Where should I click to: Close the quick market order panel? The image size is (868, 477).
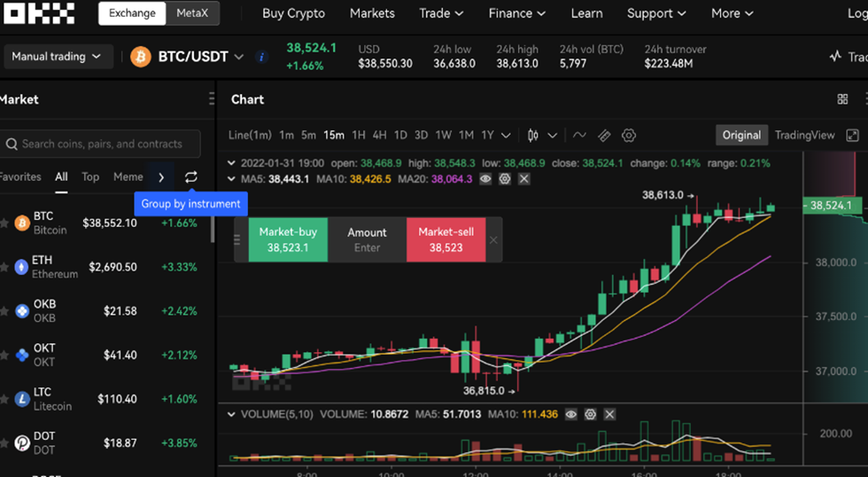tap(493, 240)
